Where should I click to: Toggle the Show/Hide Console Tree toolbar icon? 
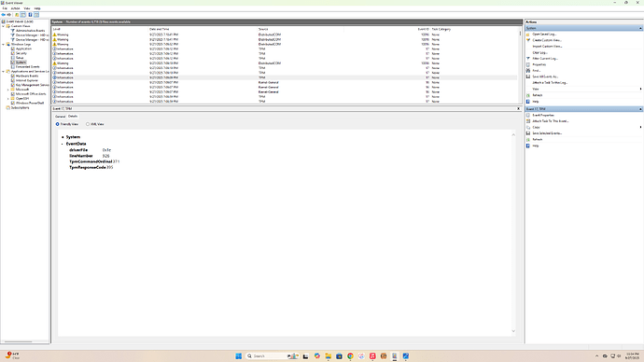pos(23,15)
